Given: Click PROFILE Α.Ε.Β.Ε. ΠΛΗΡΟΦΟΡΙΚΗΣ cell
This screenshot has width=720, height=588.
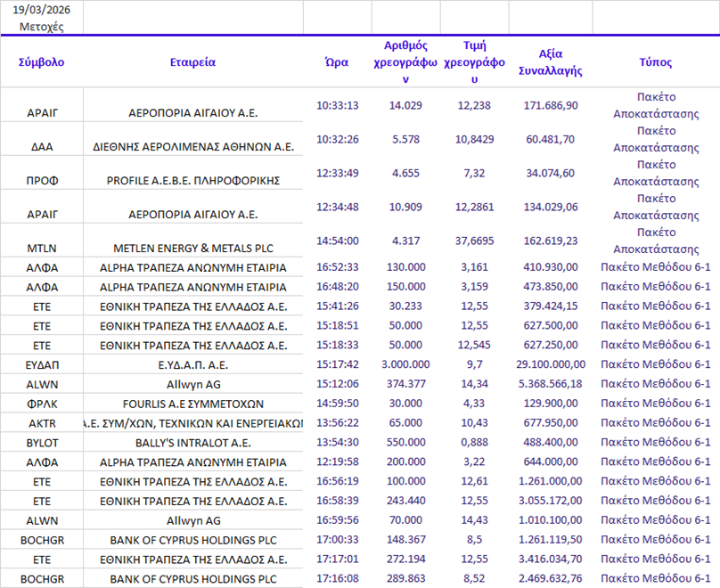Looking at the screenshot, I should [x=192, y=180].
